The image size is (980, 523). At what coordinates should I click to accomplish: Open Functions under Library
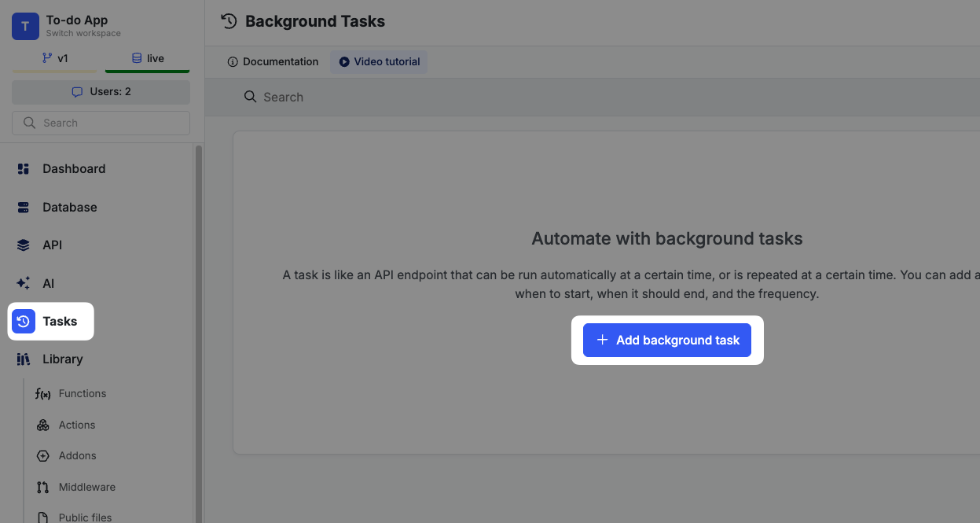pyautogui.click(x=83, y=394)
